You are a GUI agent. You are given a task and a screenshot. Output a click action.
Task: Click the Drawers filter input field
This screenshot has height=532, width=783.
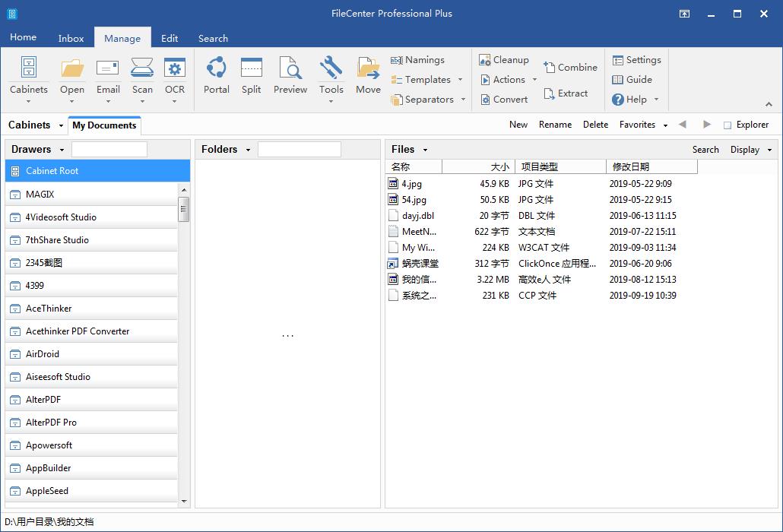click(109, 150)
